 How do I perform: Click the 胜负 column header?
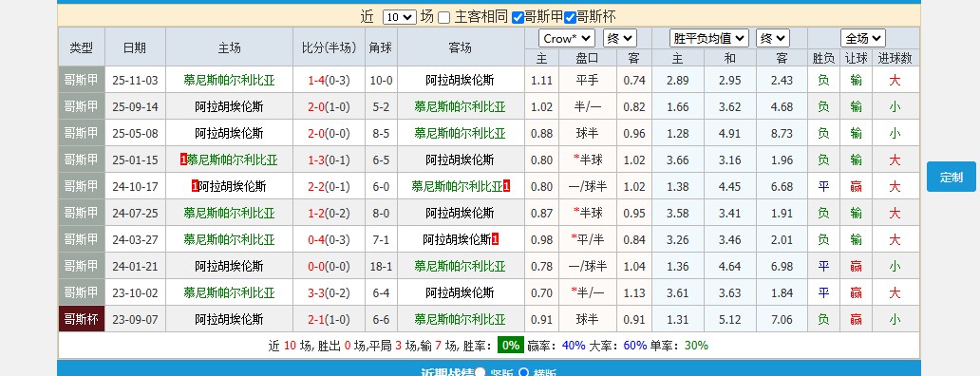(823, 58)
